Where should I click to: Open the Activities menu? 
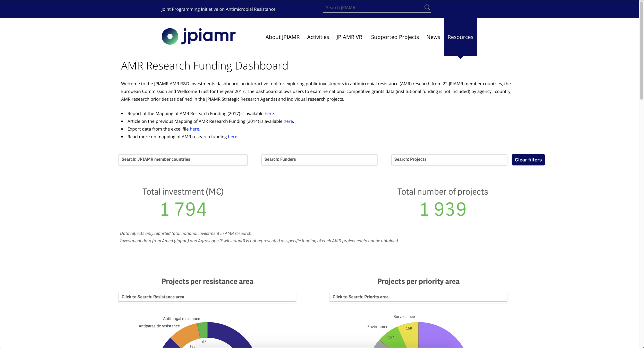click(318, 37)
